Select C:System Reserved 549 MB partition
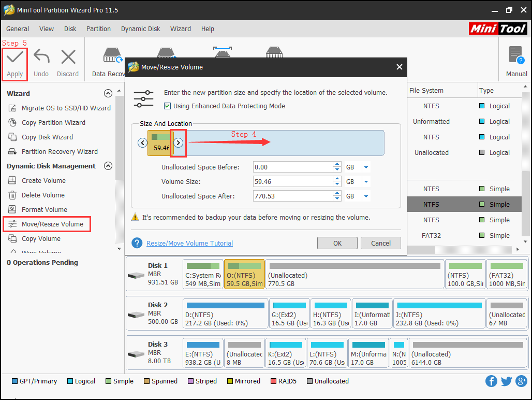 pos(203,275)
